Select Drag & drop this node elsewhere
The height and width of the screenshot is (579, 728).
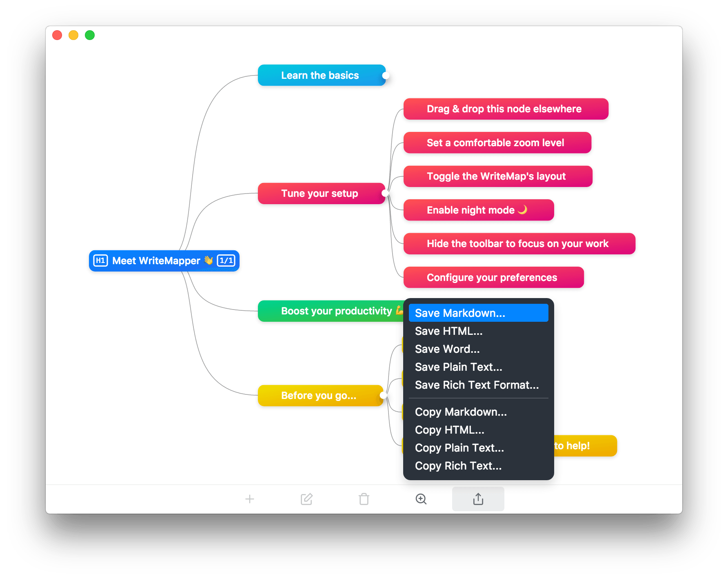coord(506,109)
